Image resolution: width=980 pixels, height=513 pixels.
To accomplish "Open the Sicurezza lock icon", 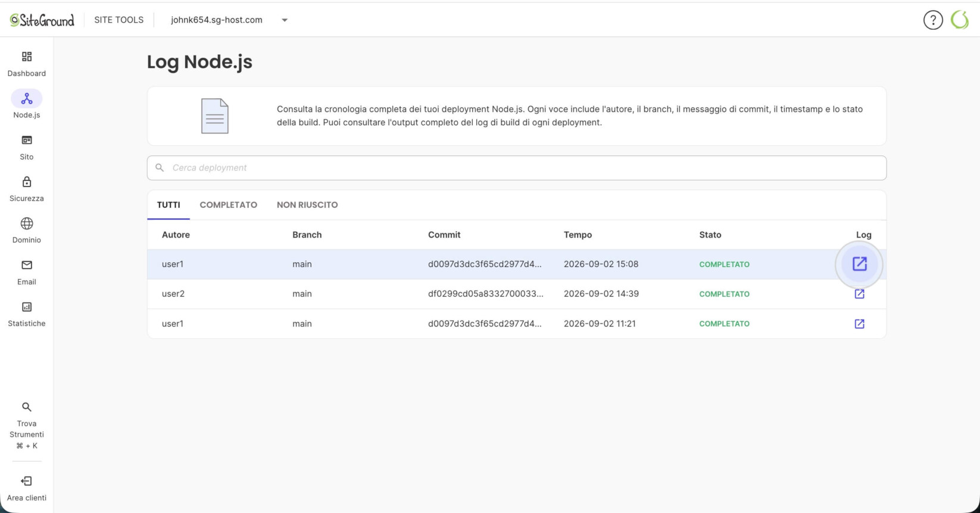I will [27, 182].
